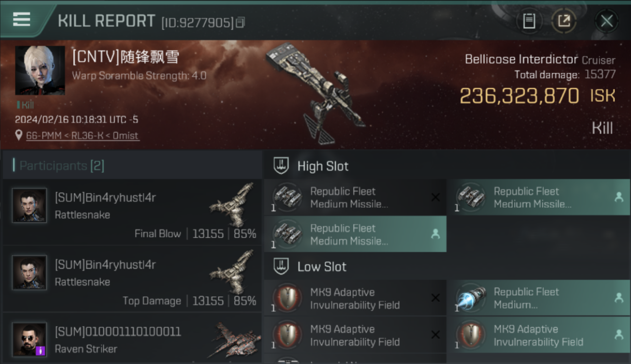631x364 pixels.
Task: Open the 66-PMM location link
Action: [x=83, y=135]
